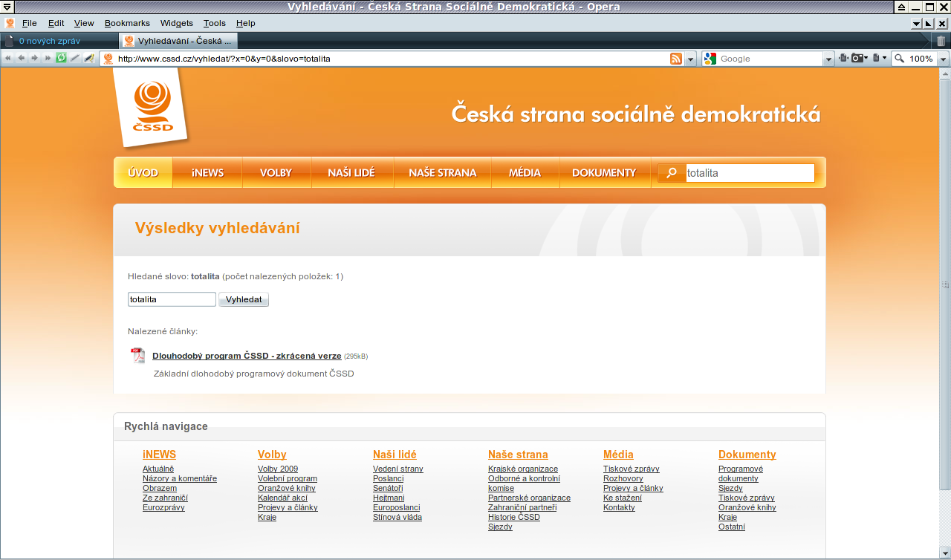Open the Bookmarks menu
Image resolution: width=951 pixels, height=560 pixels.
click(x=127, y=24)
